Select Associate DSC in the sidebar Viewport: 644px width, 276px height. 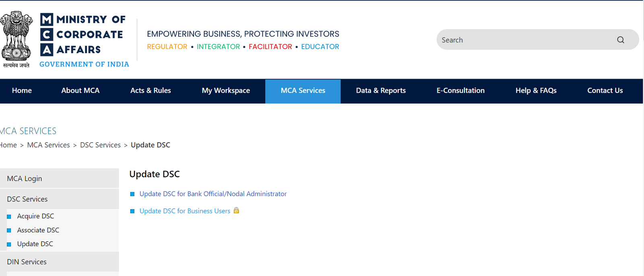coord(38,230)
